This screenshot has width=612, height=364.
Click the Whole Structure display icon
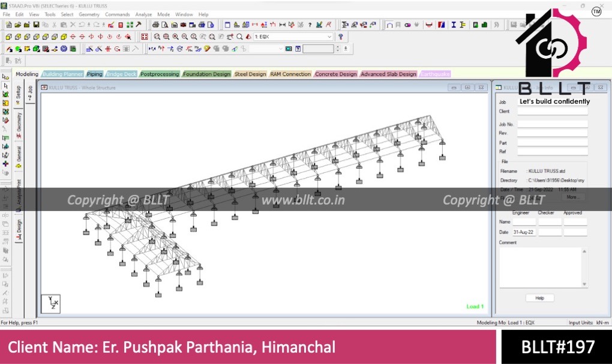(145, 37)
